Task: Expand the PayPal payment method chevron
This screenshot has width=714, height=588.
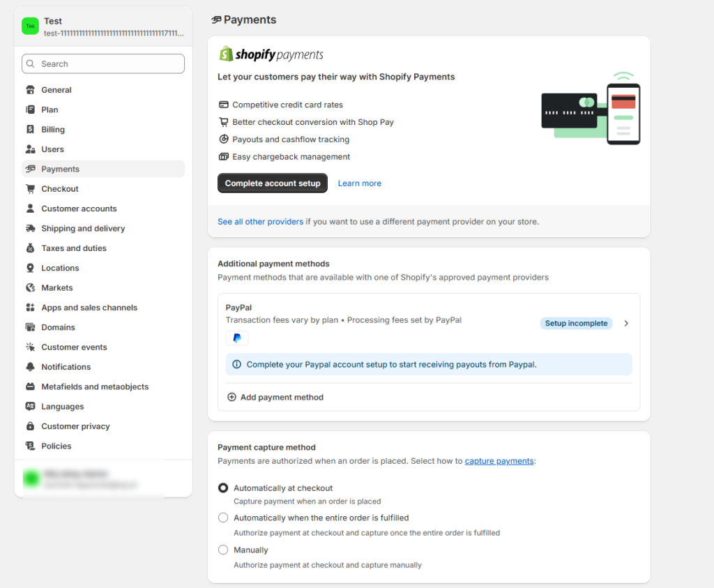Action: 625,323
